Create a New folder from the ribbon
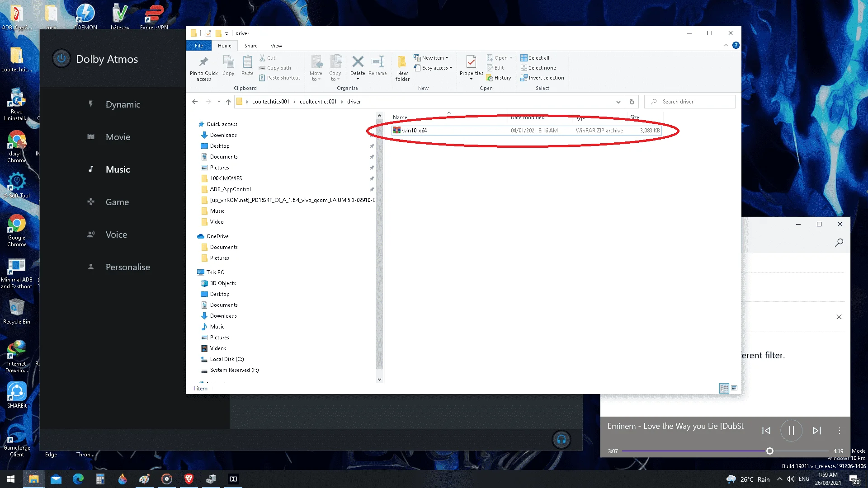This screenshot has height=488, width=868. [x=402, y=68]
